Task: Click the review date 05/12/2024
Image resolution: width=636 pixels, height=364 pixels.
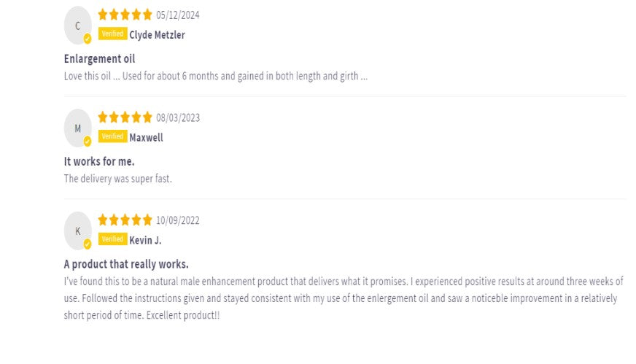Action: click(x=177, y=15)
